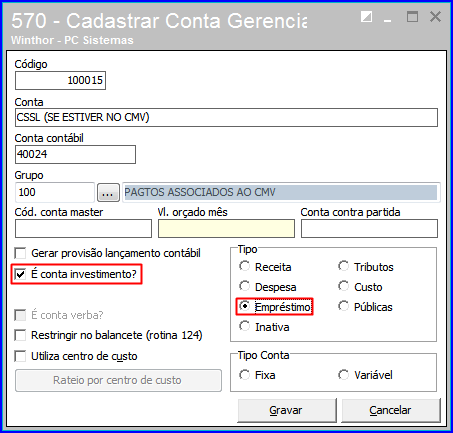This screenshot has width=453, height=433.
Task: Maximize the 570 dialog window
Action: (x=412, y=17)
